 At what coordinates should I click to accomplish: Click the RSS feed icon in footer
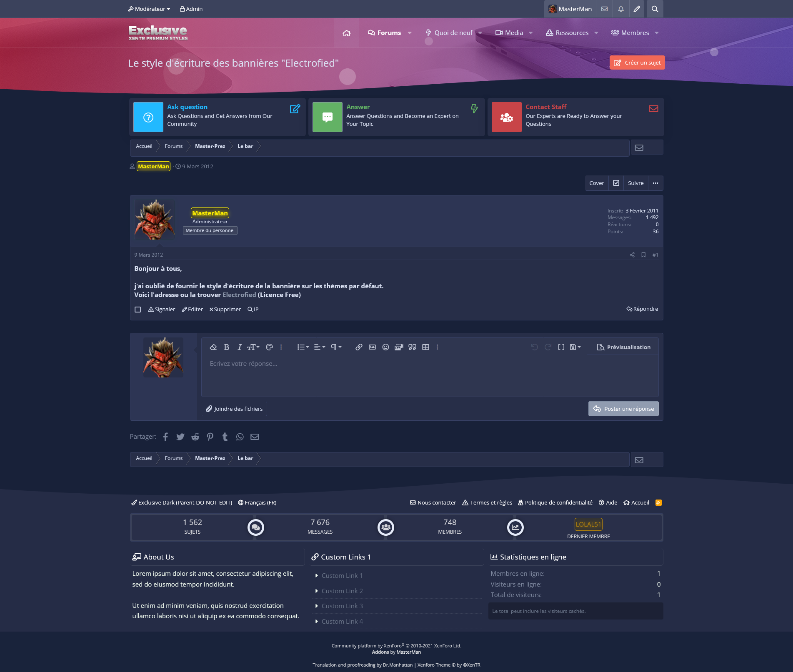tap(658, 502)
